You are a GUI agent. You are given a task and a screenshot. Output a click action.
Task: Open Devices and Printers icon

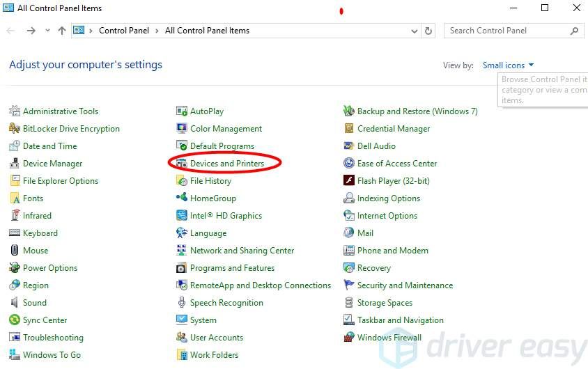click(x=182, y=164)
